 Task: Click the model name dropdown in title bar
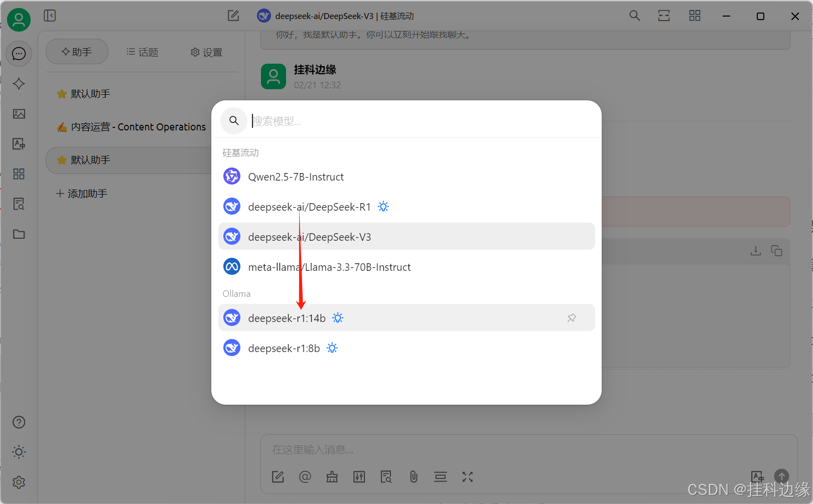(336, 16)
